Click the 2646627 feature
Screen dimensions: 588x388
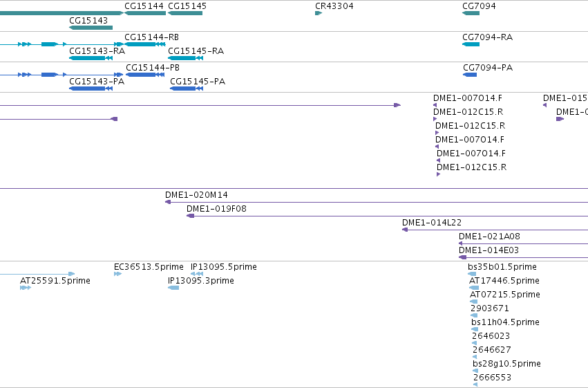coord(475,357)
